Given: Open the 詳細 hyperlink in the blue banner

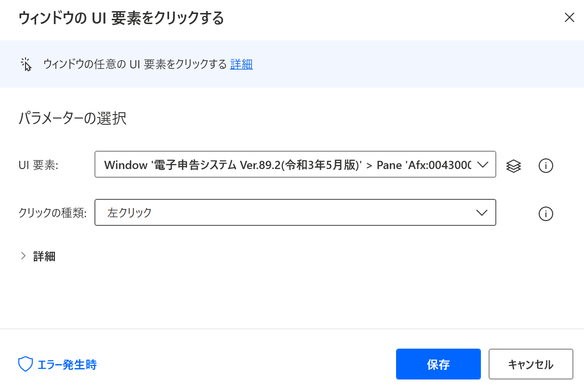Looking at the screenshot, I should [x=241, y=64].
